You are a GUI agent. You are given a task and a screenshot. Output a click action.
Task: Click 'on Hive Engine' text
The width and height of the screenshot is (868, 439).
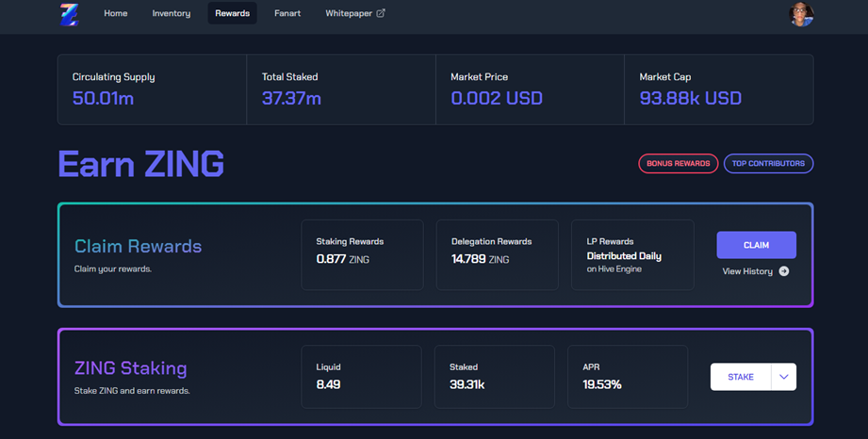click(614, 269)
